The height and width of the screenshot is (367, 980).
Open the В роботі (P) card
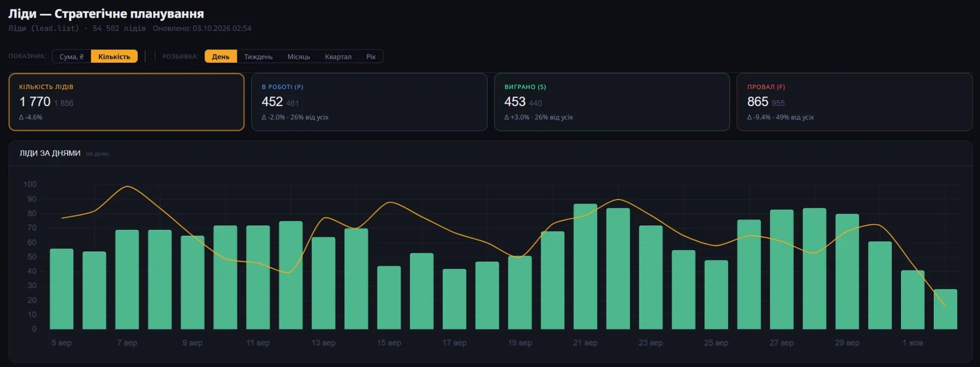[x=370, y=102]
